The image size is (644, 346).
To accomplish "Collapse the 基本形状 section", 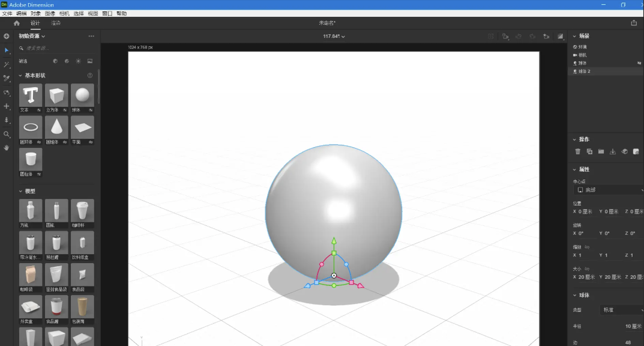I will tap(20, 76).
